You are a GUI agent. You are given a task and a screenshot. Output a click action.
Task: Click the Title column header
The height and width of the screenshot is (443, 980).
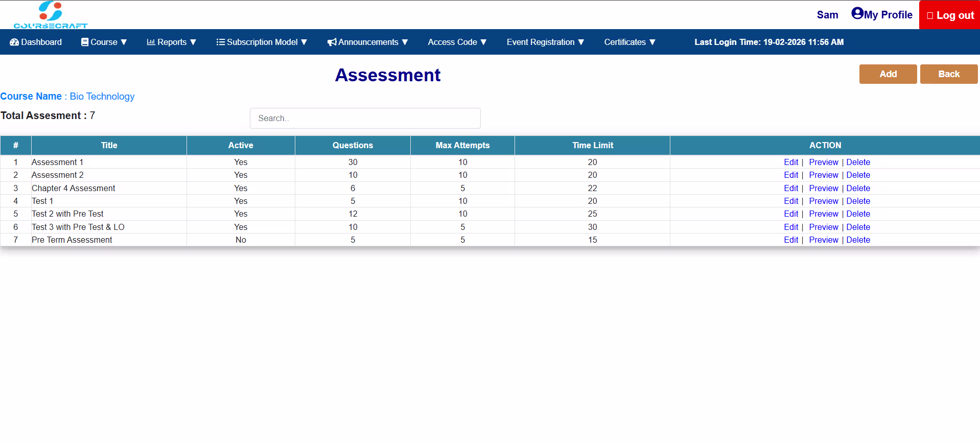109,145
